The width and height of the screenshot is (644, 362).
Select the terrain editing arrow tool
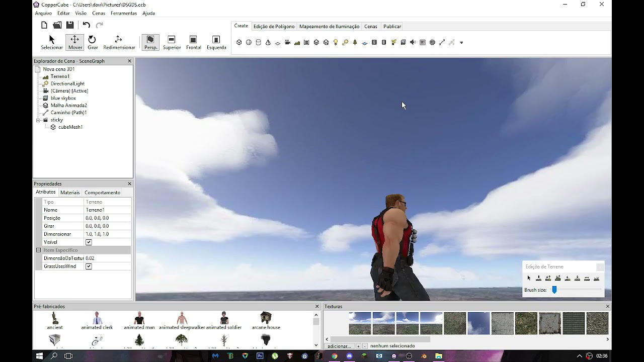pyautogui.click(x=529, y=278)
